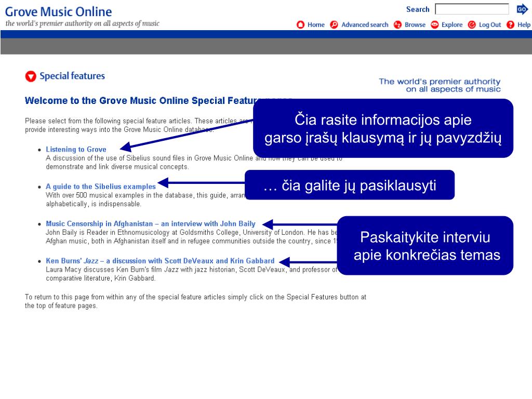
Task: Open the Listening to Grove article
Action: [x=76, y=149]
